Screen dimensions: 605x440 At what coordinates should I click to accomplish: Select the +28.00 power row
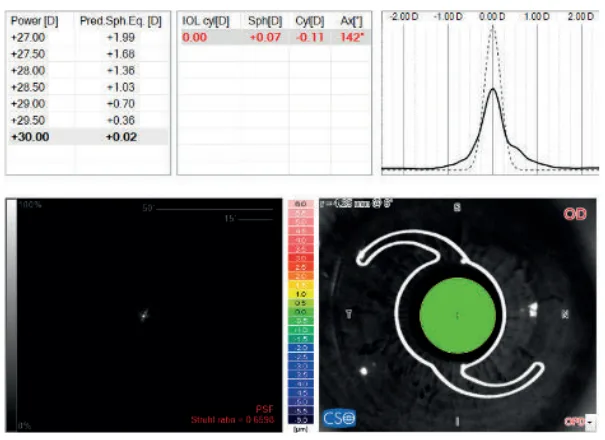[x=88, y=71]
